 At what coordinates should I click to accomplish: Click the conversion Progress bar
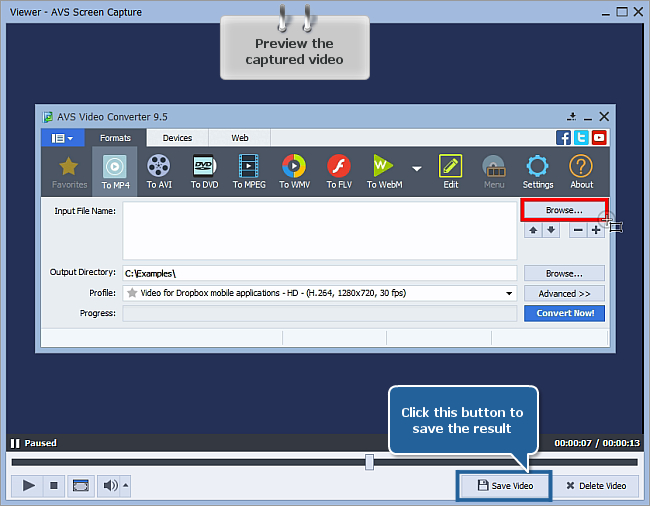tap(320, 313)
